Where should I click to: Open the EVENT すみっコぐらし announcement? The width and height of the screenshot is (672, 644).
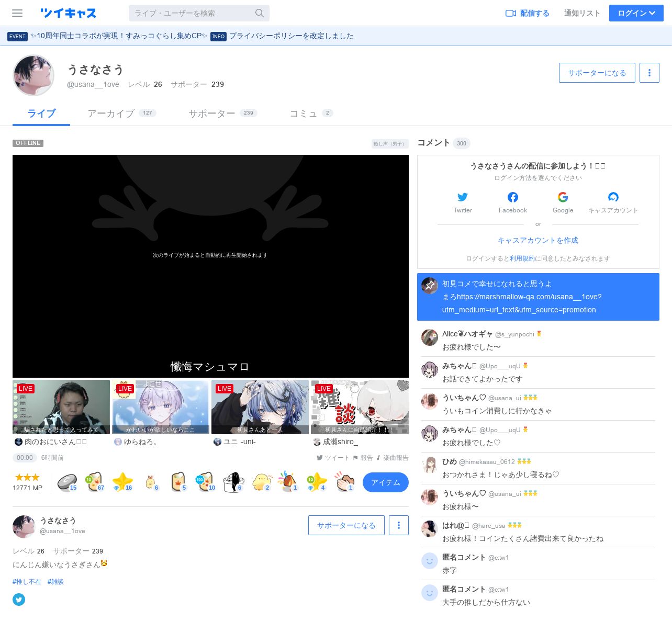pos(108,36)
